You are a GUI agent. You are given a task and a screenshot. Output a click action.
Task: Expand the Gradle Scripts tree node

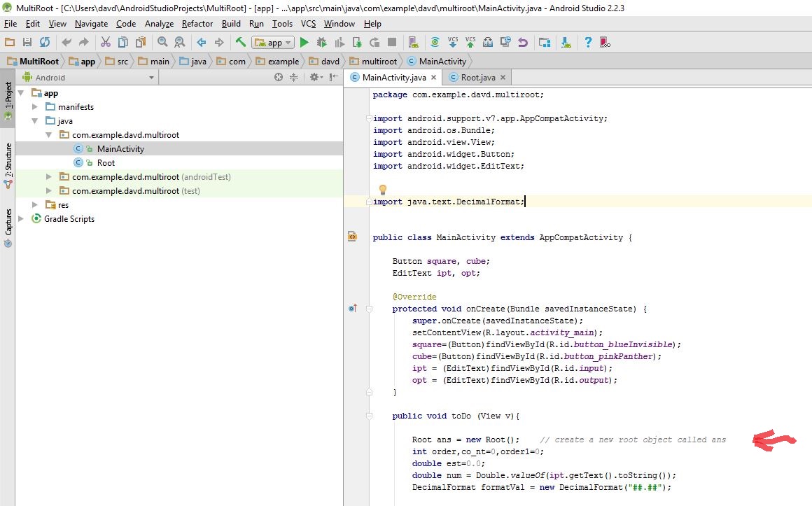[x=21, y=219]
